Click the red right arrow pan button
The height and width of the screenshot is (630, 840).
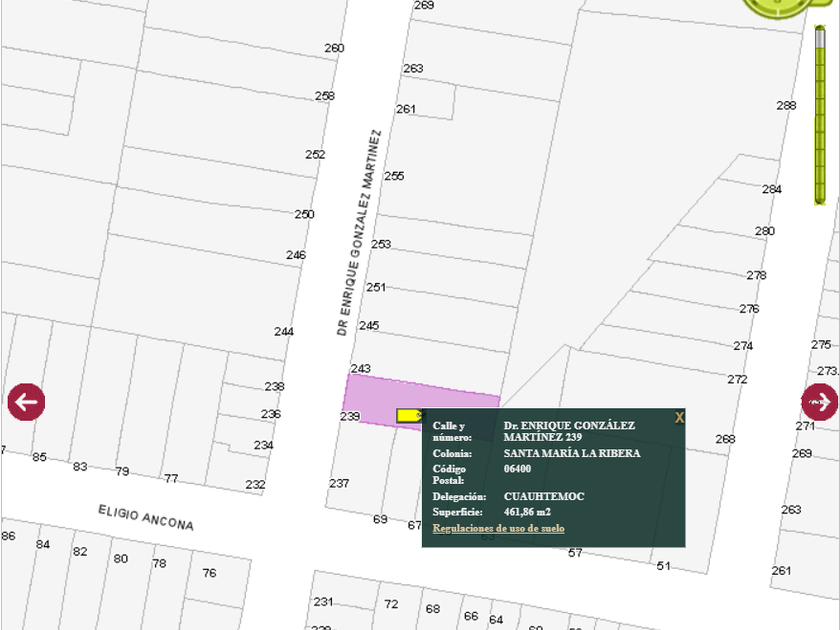point(819,402)
